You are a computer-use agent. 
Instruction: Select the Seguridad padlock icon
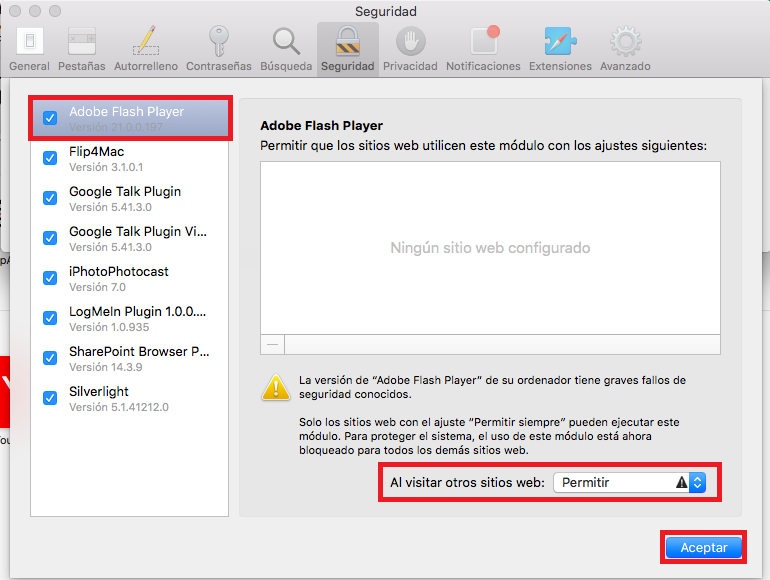348,41
